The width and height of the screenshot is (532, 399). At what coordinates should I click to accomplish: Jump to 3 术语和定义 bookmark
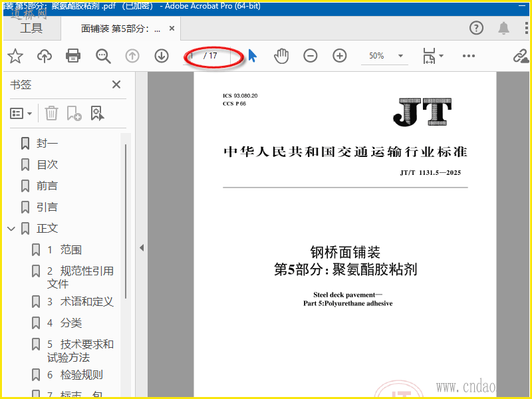click(80, 302)
